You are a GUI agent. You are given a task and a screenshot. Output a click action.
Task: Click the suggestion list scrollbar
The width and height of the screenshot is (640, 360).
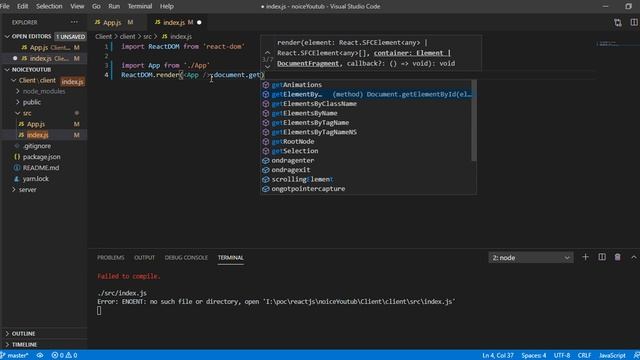click(x=474, y=120)
